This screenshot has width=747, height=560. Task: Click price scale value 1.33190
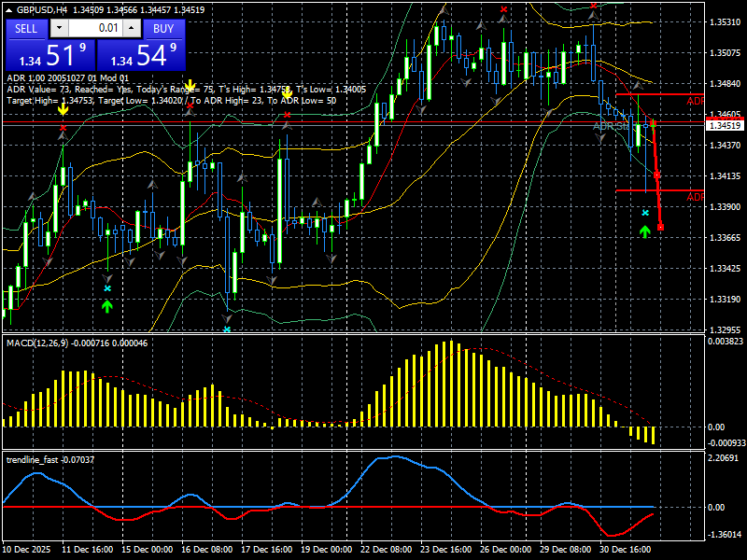pyautogui.click(x=726, y=299)
